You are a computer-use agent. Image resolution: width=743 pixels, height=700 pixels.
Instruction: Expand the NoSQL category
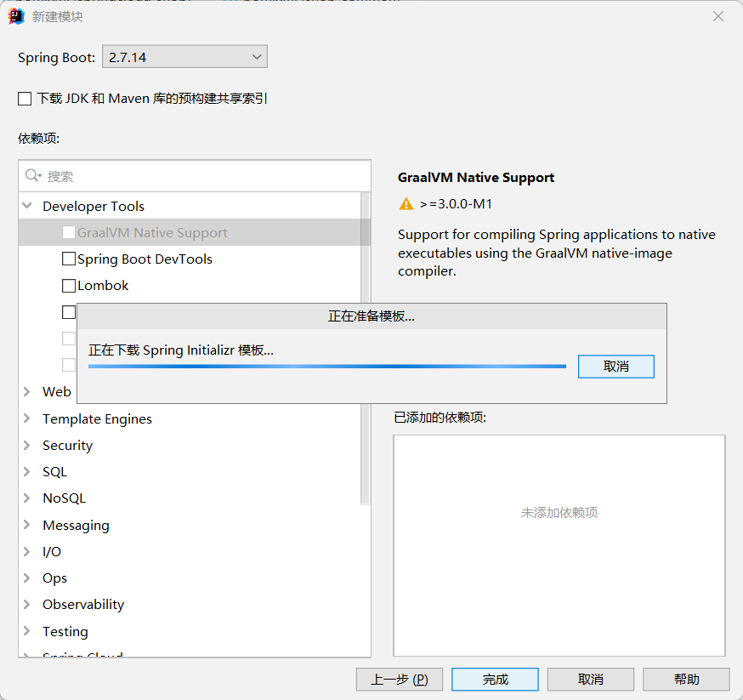click(x=27, y=498)
